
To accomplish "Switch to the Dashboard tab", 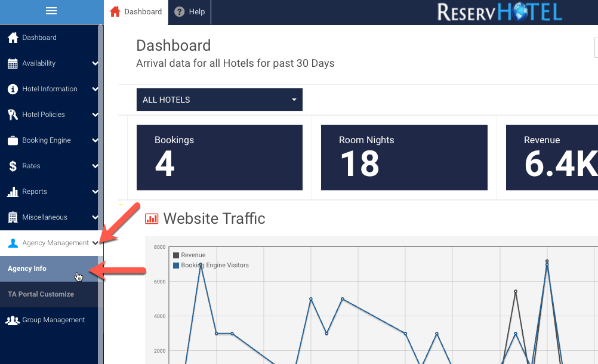I will (135, 12).
